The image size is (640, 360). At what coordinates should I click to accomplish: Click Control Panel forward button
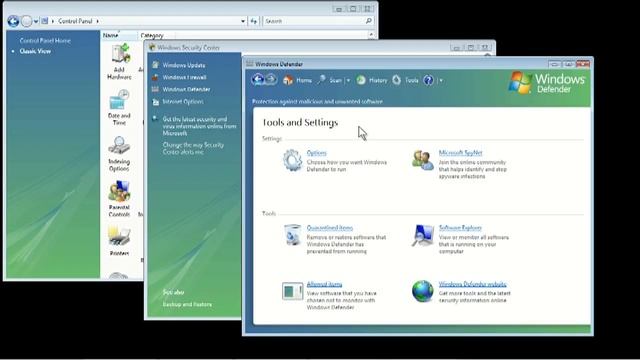tap(27, 21)
